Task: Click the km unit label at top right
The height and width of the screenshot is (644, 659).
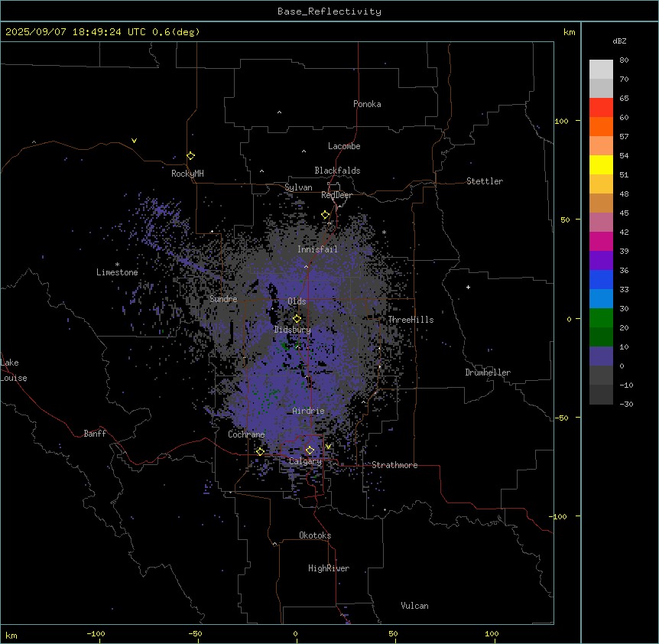Action: click(x=569, y=32)
